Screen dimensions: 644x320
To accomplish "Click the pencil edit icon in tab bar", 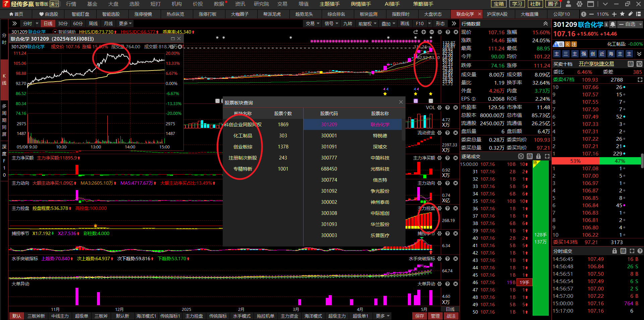I will coord(630,14).
